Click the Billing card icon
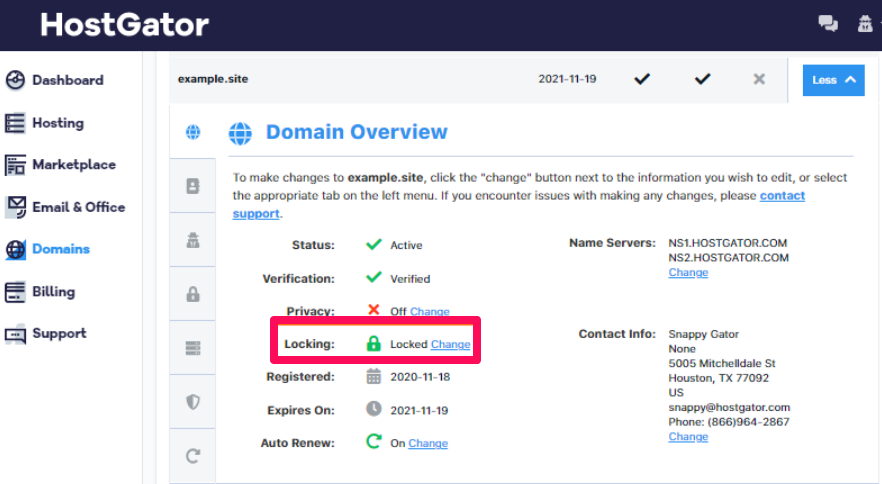The width and height of the screenshot is (882, 484). [15, 292]
